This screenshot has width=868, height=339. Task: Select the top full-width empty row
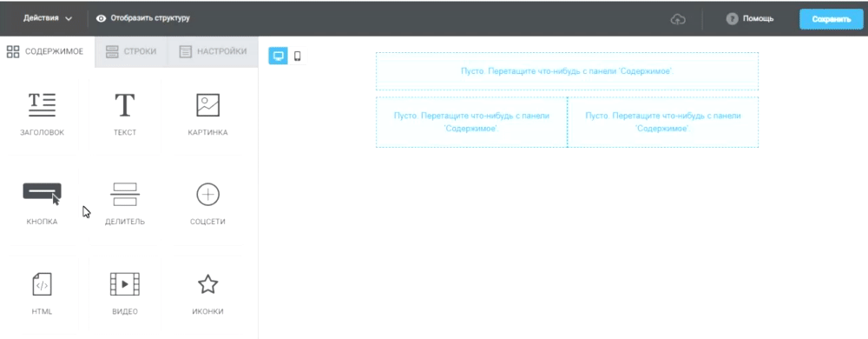click(x=567, y=71)
